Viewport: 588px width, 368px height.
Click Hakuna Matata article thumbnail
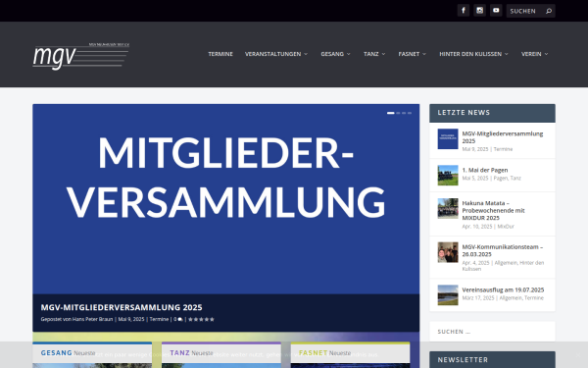point(448,208)
